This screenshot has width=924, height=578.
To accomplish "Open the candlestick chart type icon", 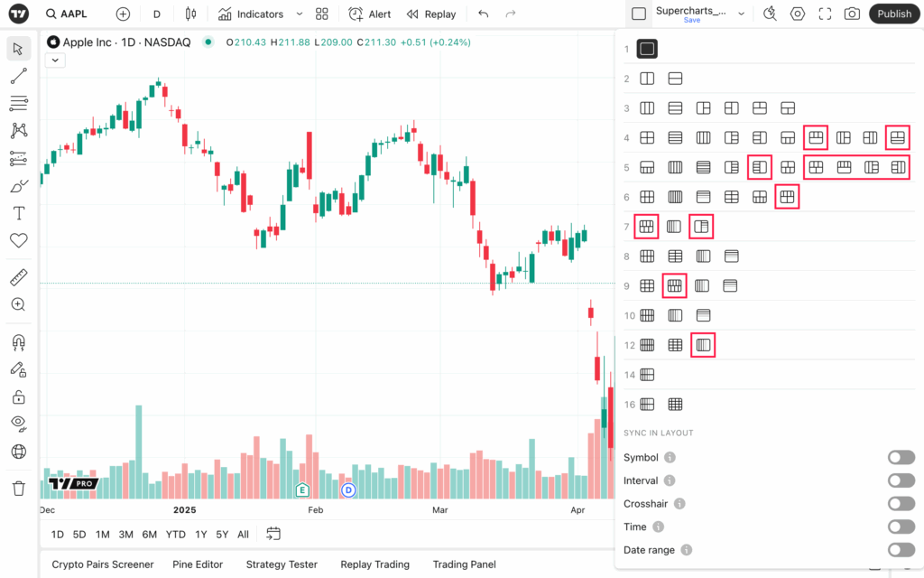I will click(190, 14).
